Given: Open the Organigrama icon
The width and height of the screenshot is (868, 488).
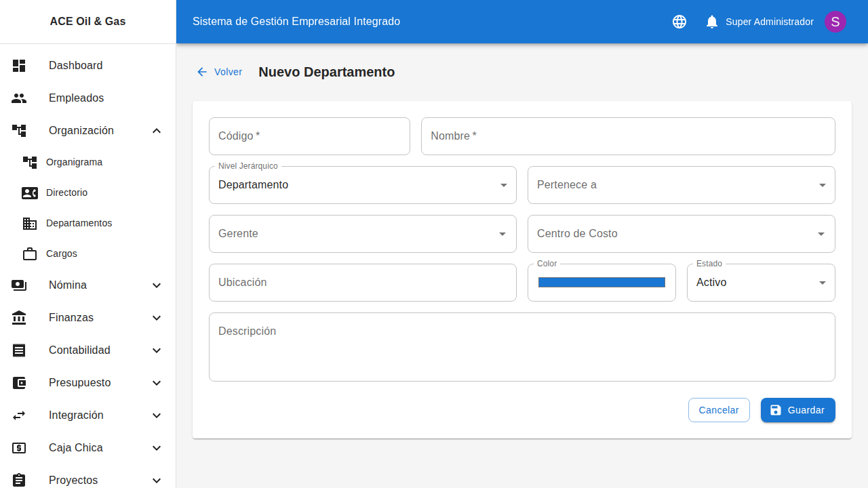Looking at the screenshot, I should pos(30,162).
